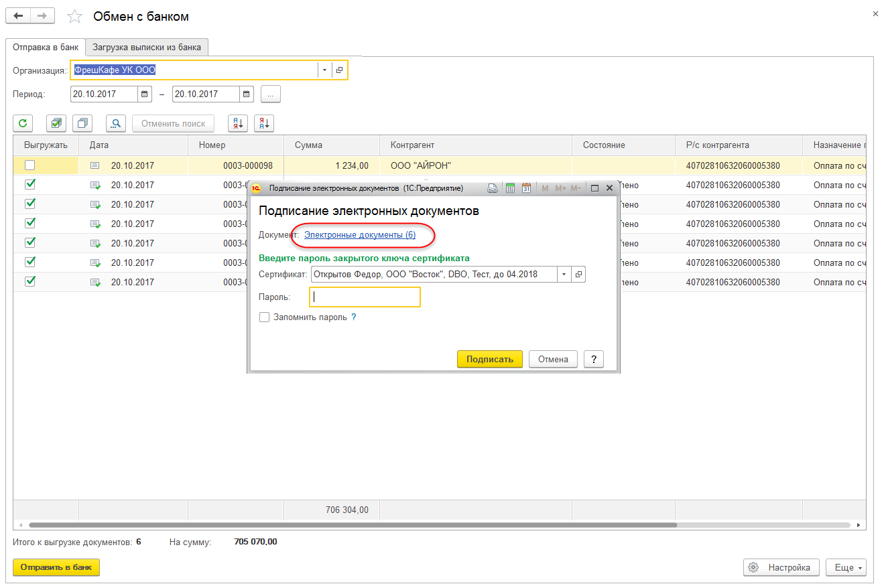Click the Дата column header

pos(133,145)
